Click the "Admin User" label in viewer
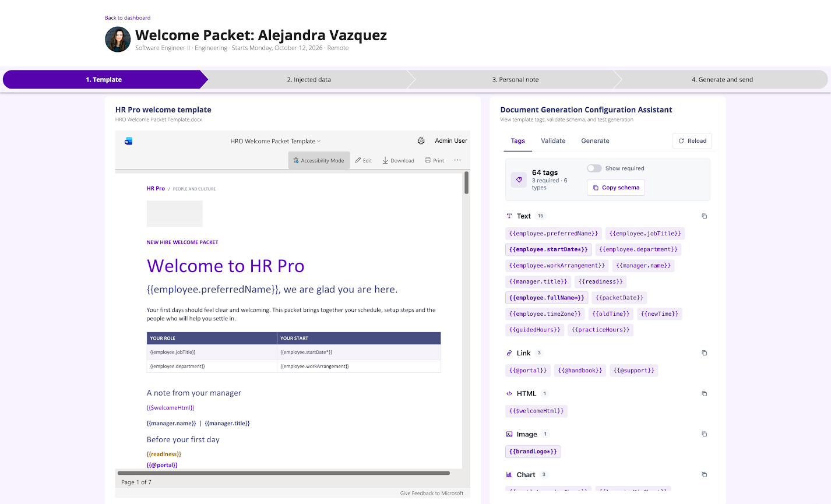The height and width of the screenshot is (504, 831). tap(451, 141)
